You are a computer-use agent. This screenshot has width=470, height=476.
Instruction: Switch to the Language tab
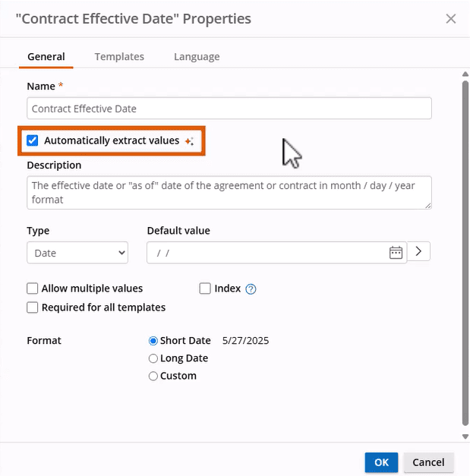point(197,56)
